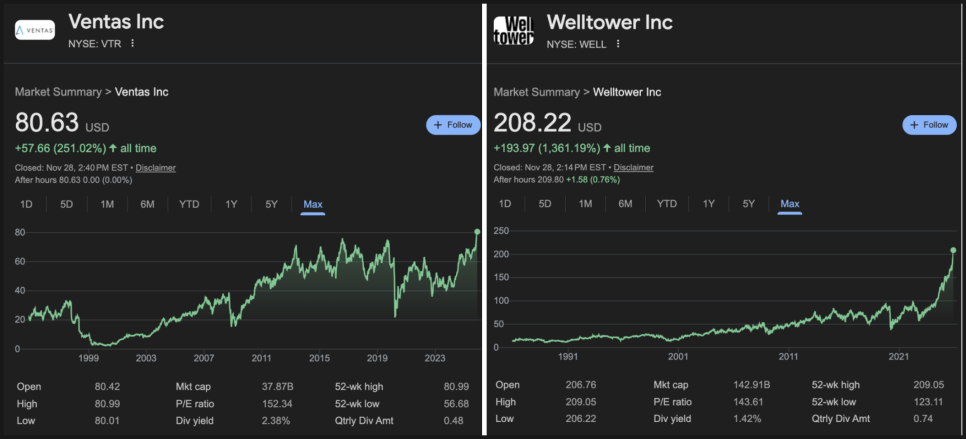Go to Market Summary breadcrumb for Ventas
The image size is (966, 439).
click(x=58, y=92)
